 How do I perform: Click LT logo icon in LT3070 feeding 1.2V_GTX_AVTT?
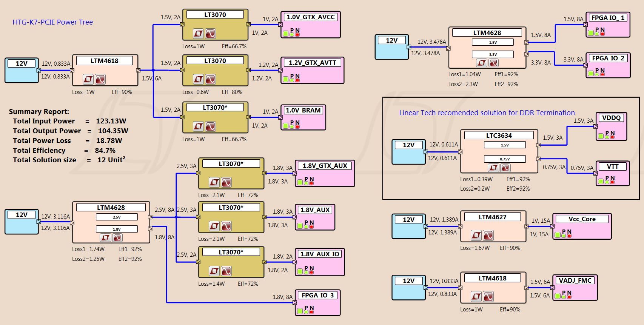click(x=198, y=79)
